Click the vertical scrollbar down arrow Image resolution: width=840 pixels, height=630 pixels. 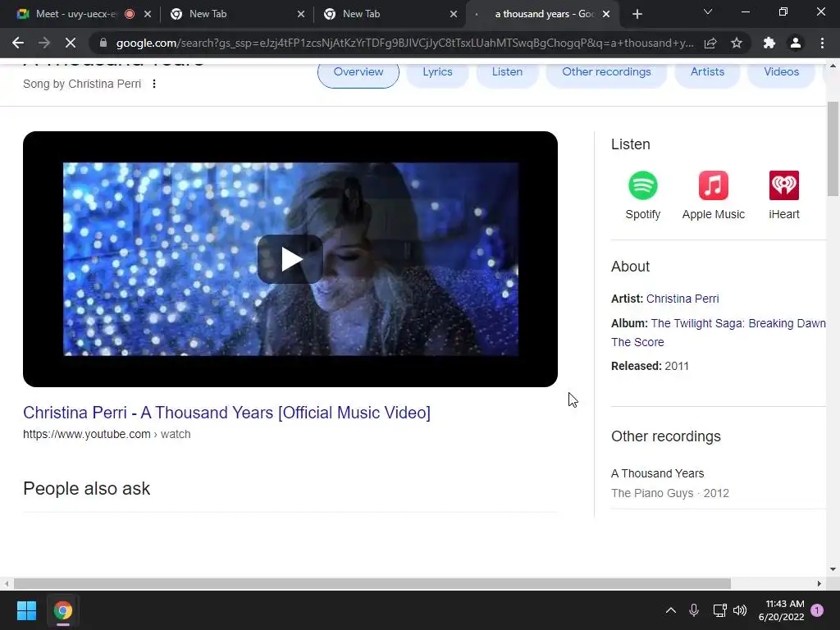(x=833, y=569)
